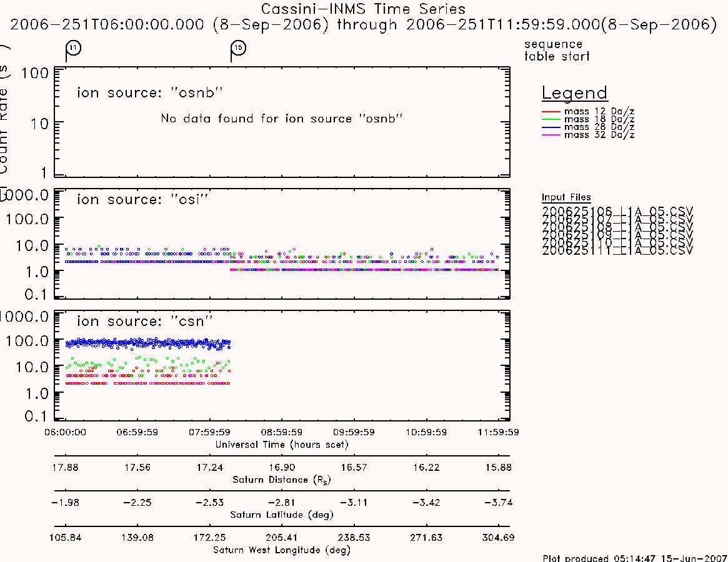Click the Saturn Distance value 17.56

pyautogui.click(x=137, y=467)
